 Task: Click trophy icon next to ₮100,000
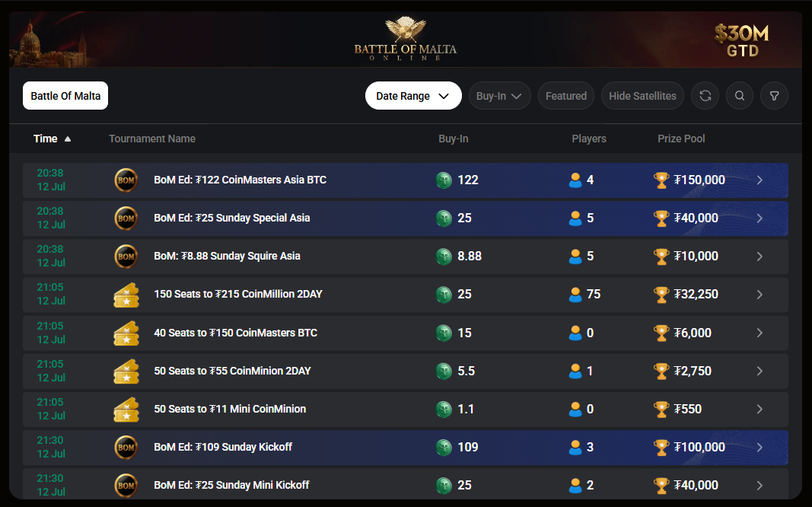(661, 448)
